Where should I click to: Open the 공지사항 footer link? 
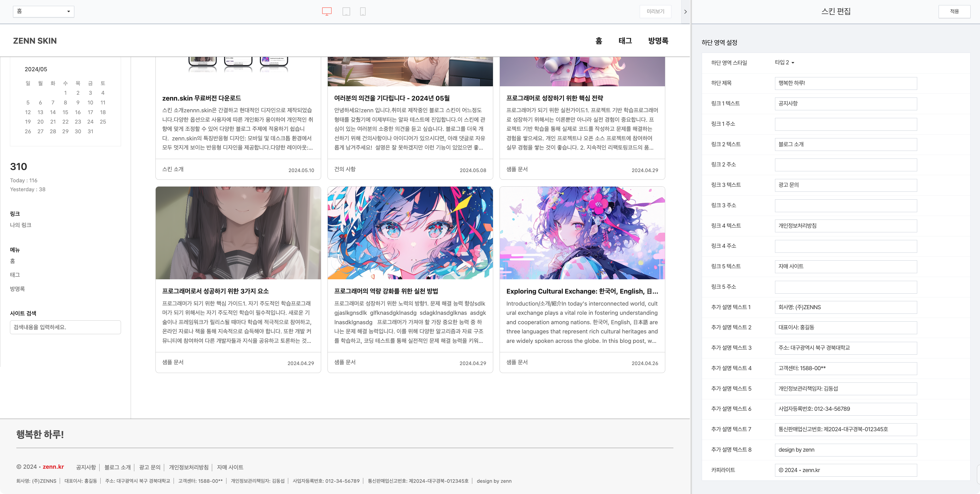click(86, 467)
